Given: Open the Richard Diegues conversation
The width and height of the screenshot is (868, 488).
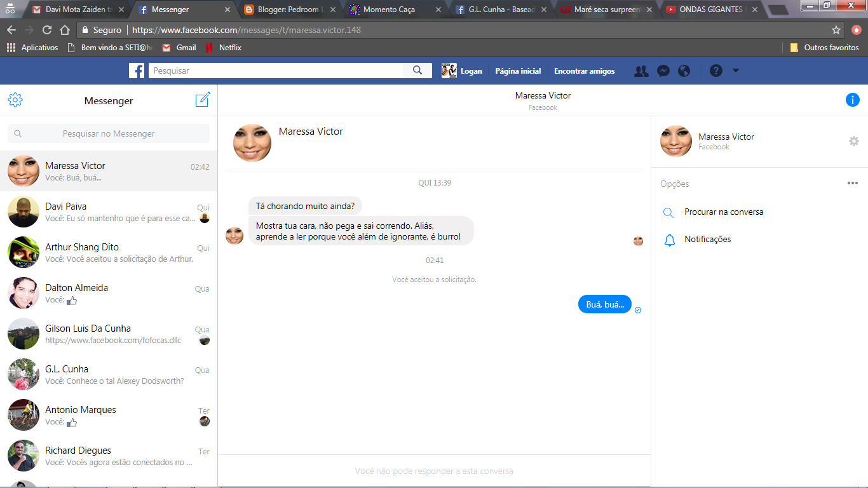Looking at the screenshot, I should (x=109, y=456).
